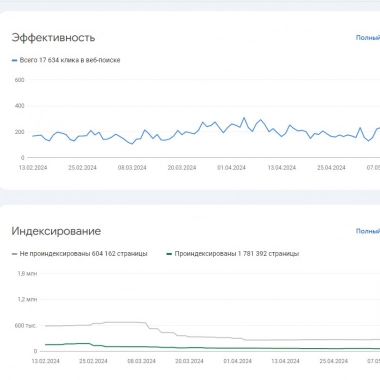Screen dimensions: 380x380
Task: Select legend 'Всего 17 634 клика в веб-поиске'
Action: (x=66, y=60)
